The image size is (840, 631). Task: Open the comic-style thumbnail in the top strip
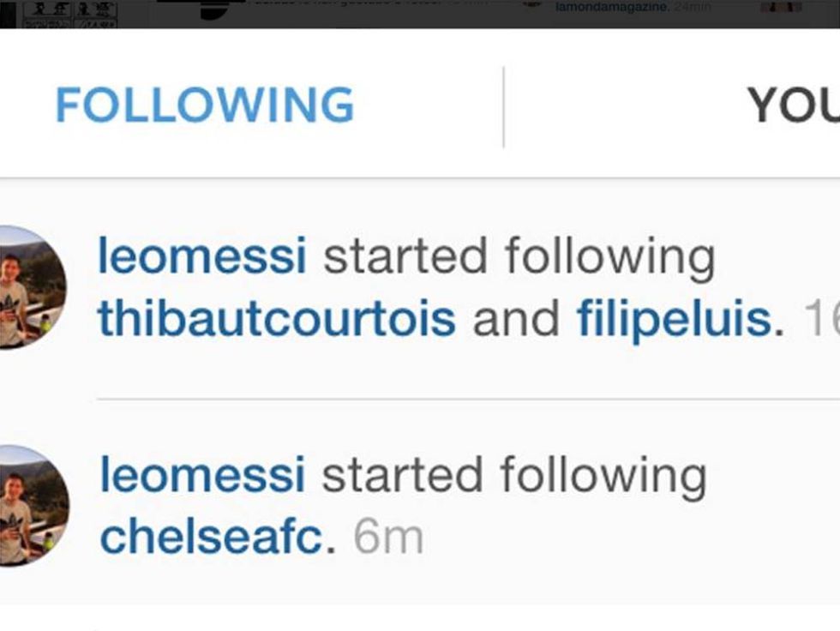coord(69,14)
